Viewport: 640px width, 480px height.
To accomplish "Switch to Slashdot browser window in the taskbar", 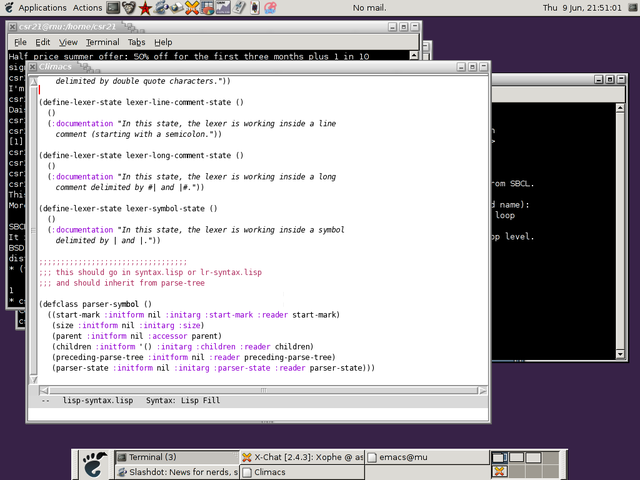I will pos(177,472).
